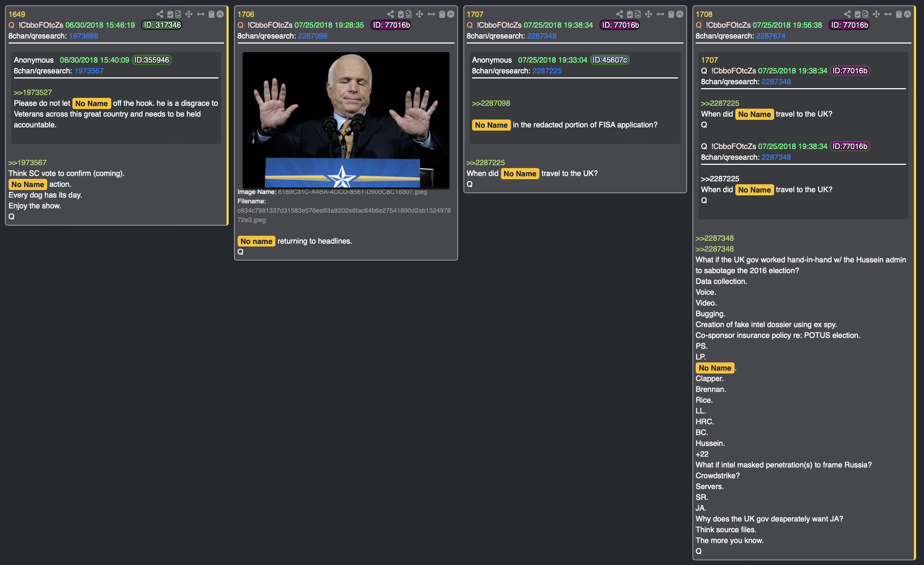This screenshot has height=565, width=924.
Task: Click the 'No name' highlight above 'returning to headlines'
Action: (x=256, y=241)
